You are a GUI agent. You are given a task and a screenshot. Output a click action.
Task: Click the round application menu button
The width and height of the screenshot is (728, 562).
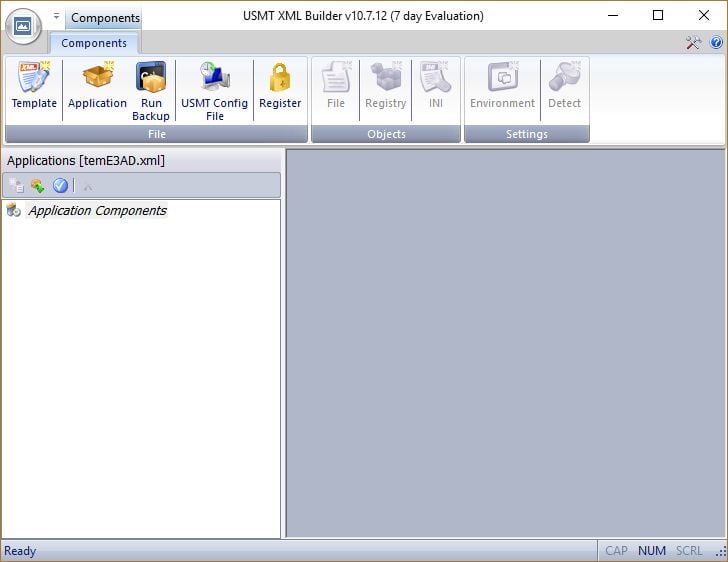tap(23, 26)
